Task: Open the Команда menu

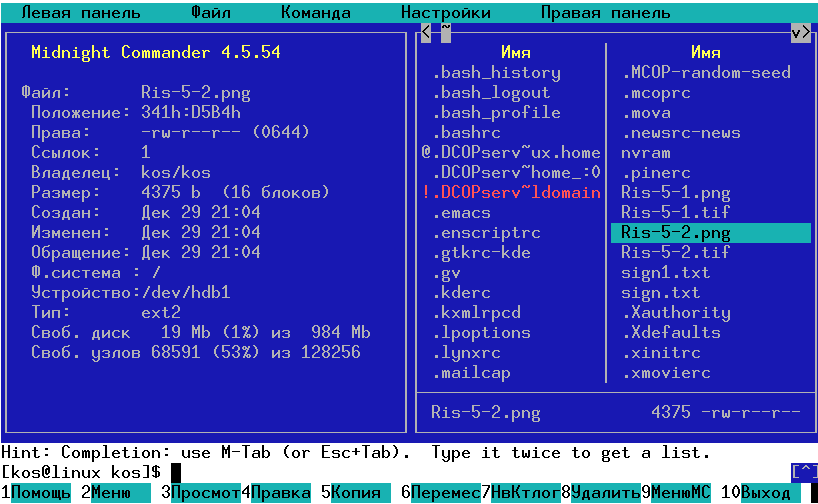Action: pos(315,13)
